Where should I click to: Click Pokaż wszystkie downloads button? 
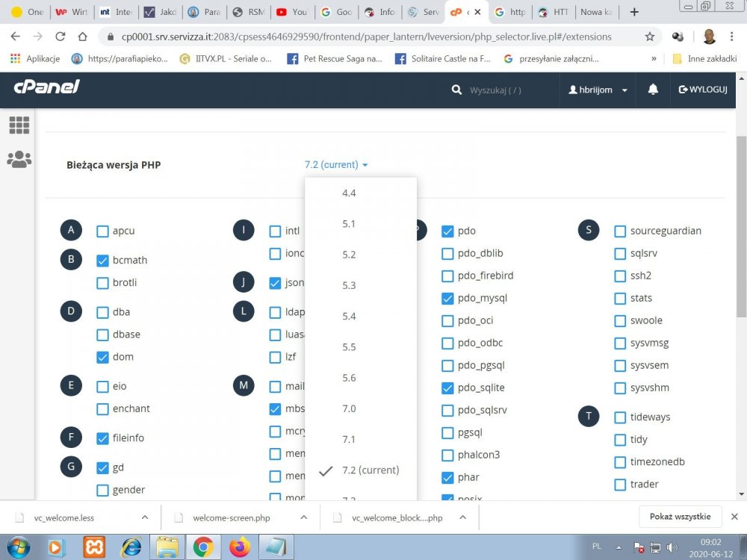point(680,517)
